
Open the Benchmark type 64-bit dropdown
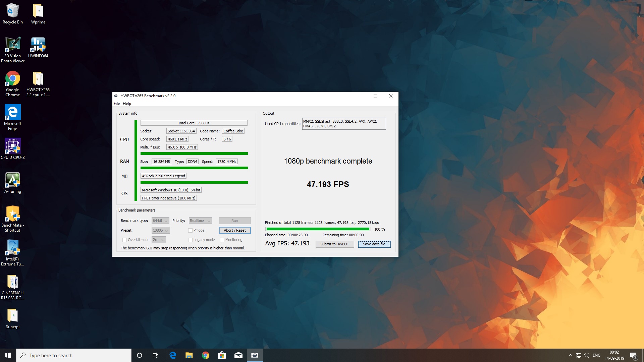click(x=160, y=221)
